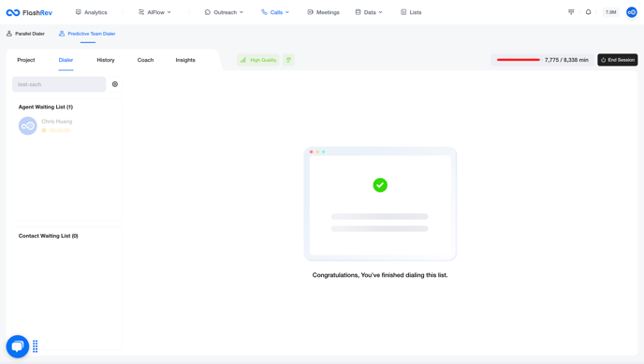
Task: Click the test-zach input field
Action: 59,84
